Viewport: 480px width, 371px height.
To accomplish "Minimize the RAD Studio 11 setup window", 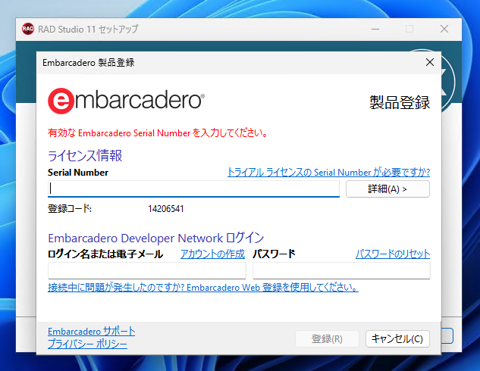I will (x=375, y=29).
